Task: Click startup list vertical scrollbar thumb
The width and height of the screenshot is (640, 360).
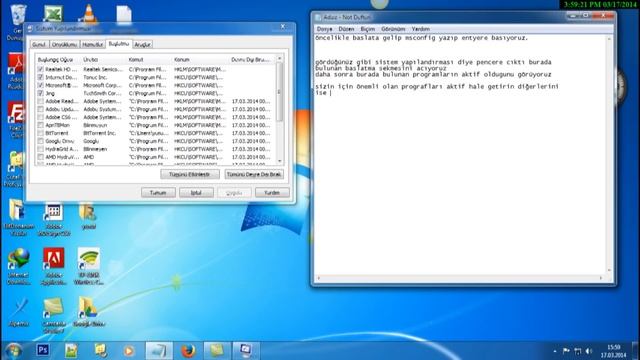Action: [x=280, y=92]
